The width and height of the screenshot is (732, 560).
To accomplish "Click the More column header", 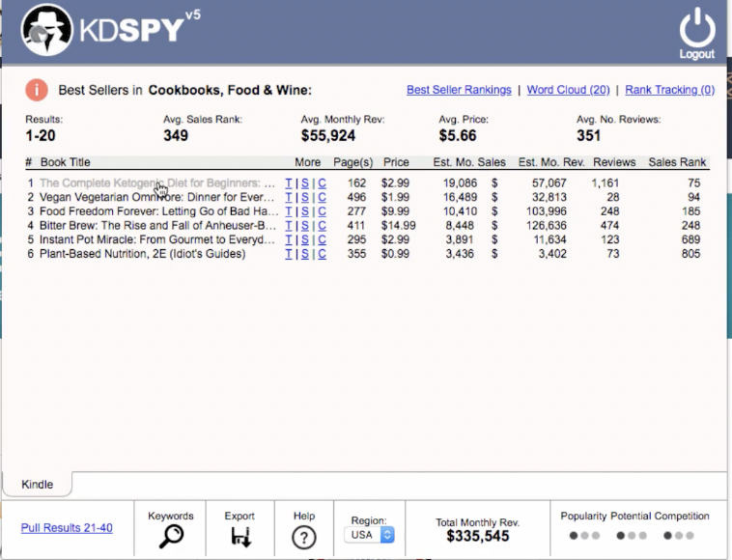I will pyautogui.click(x=308, y=162).
